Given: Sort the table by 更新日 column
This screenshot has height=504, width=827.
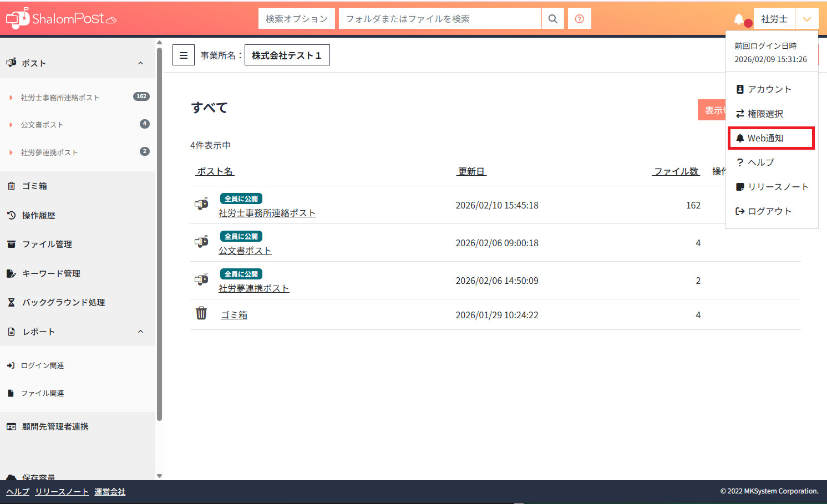Looking at the screenshot, I should point(471,172).
